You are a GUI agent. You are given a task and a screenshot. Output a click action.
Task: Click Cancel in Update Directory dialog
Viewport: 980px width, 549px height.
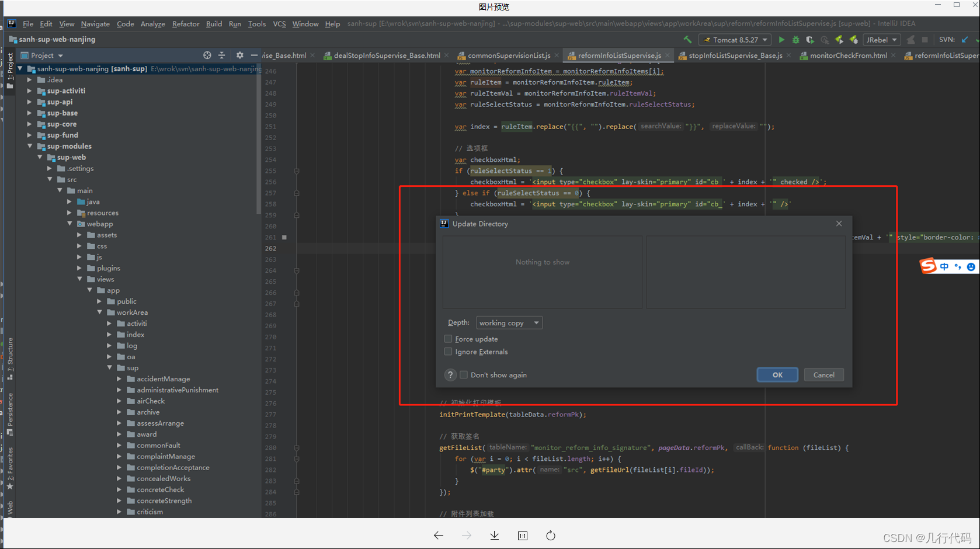pyautogui.click(x=824, y=375)
